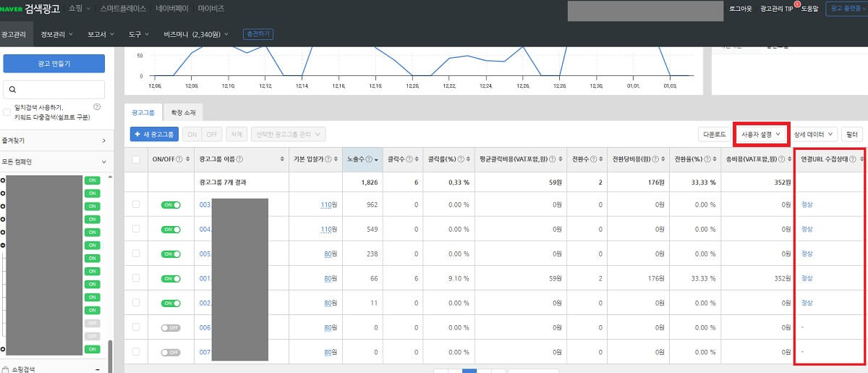Open help icon next to ON/OFF column header
This screenshot has height=373, width=868.
pyautogui.click(x=181, y=159)
